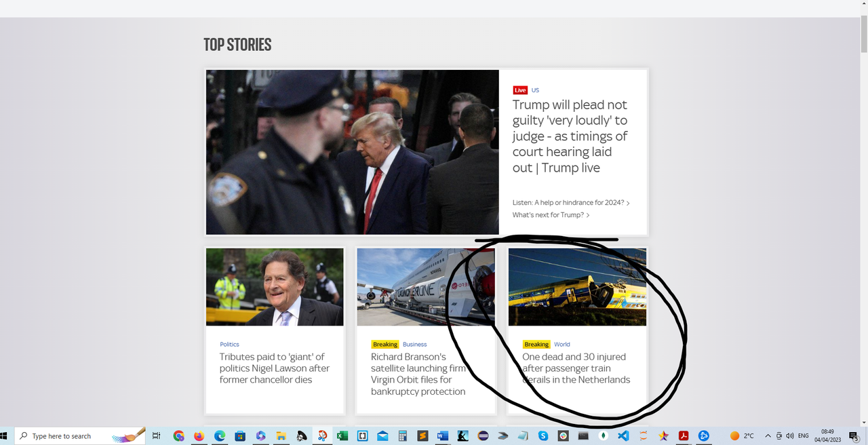Open 'Listen: A help or hindrance for 2024?' link
This screenshot has height=445, width=868.
click(x=571, y=203)
